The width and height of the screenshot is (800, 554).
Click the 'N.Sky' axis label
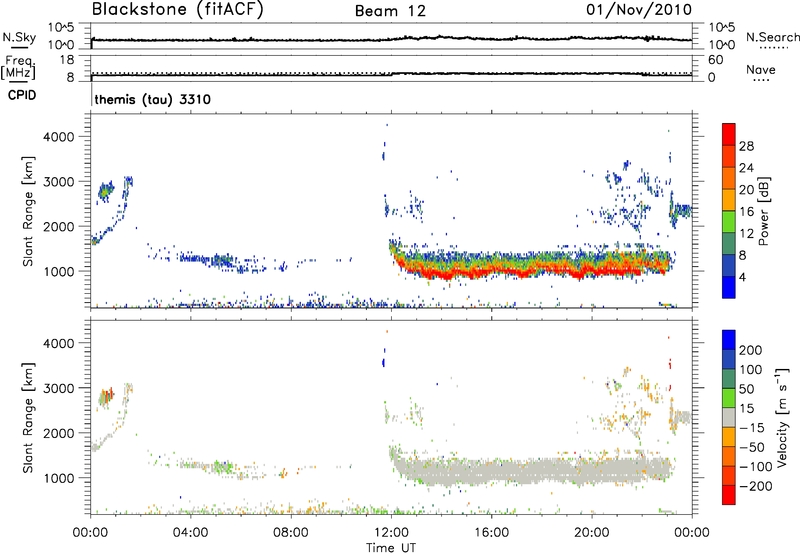tap(19, 37)
